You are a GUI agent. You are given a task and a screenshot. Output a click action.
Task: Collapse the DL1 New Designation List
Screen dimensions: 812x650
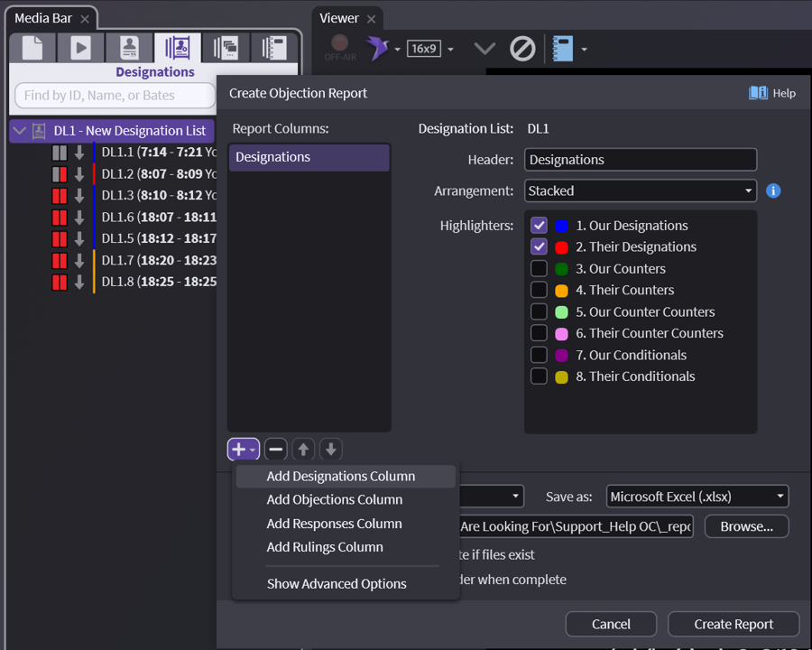coord(20,131)
